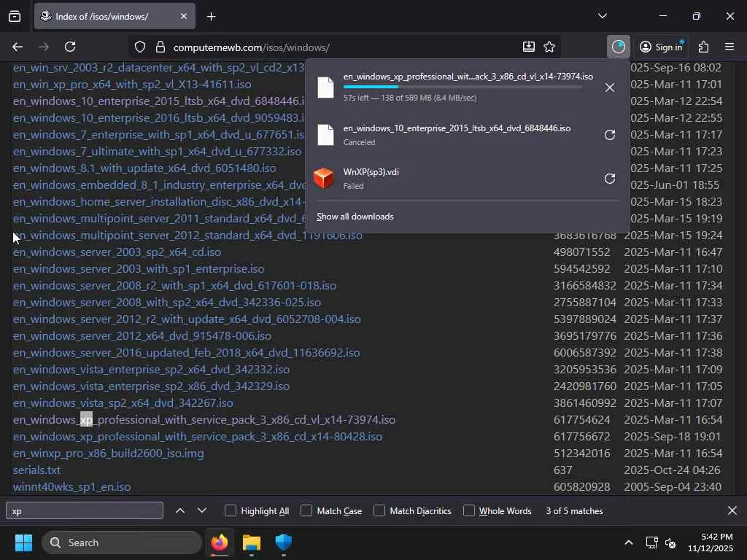Toggle the downloads panel toolbar button
This screenshot has height=560, width=747.
pyautogui.click(x=619, y=47)
